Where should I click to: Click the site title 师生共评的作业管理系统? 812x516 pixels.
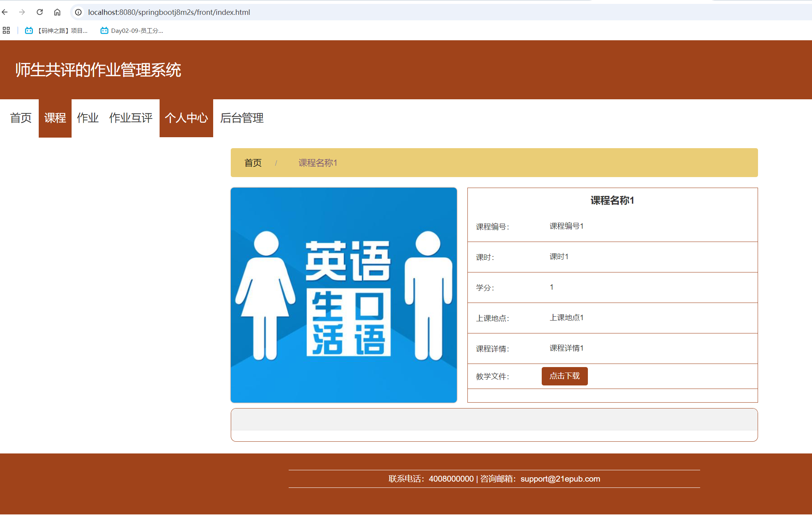tap(98, 70)
